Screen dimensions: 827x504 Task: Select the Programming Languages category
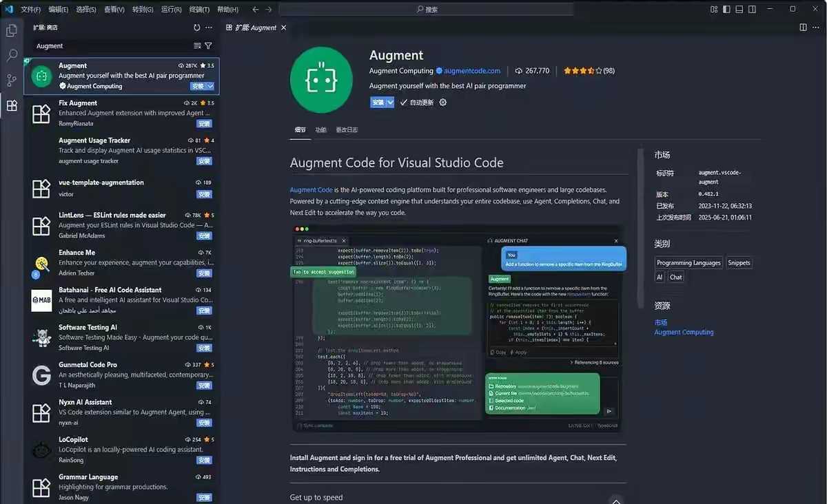point(688,263)
